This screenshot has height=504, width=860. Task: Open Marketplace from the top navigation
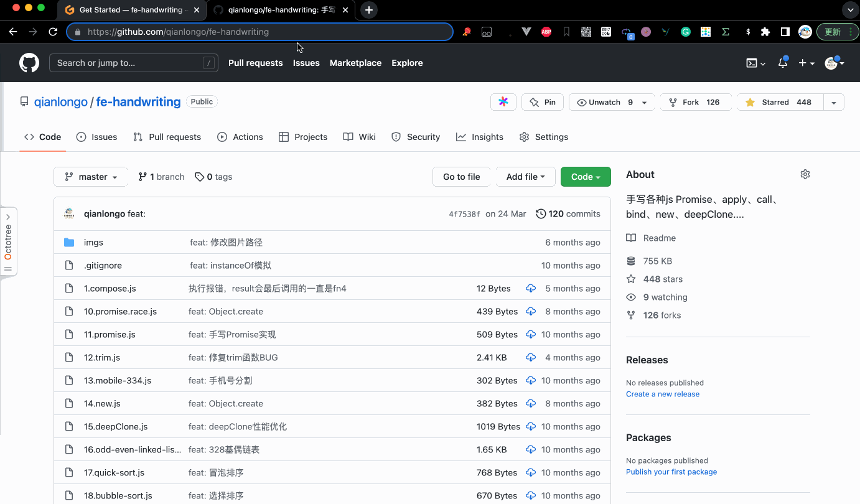pyautogui.click(x=355, y=63)
